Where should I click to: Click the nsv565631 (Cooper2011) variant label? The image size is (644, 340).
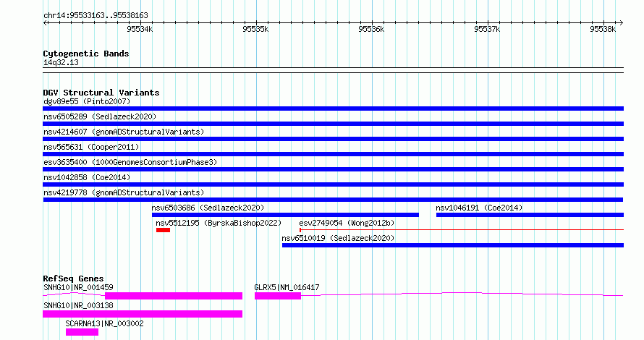(91, 147)
